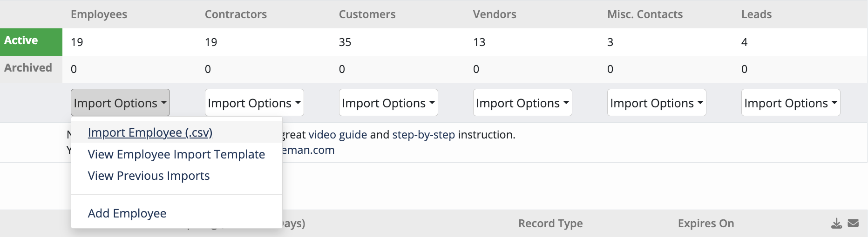The height and width of the screenshot is (237, 868).
Task: Choose Add Employee from the menu
Action: coord(127,213)
